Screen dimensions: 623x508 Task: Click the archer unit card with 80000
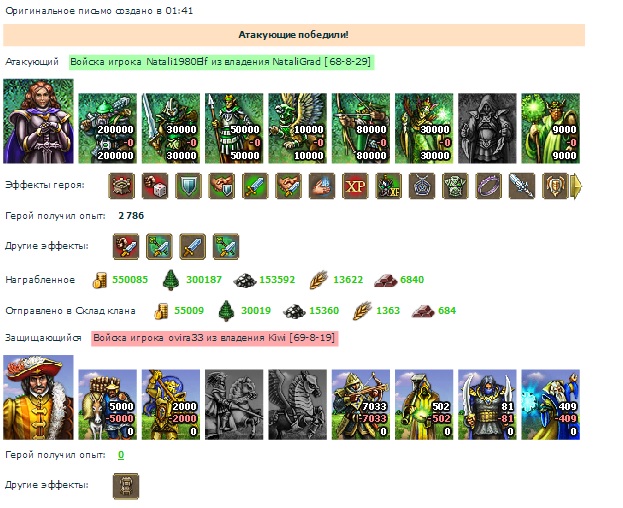coord(361,128)
